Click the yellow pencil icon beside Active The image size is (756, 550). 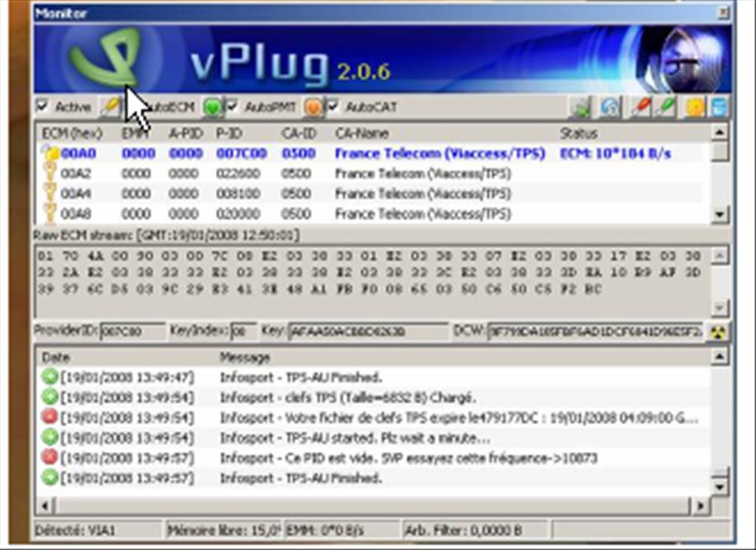[x=110, y=106]
